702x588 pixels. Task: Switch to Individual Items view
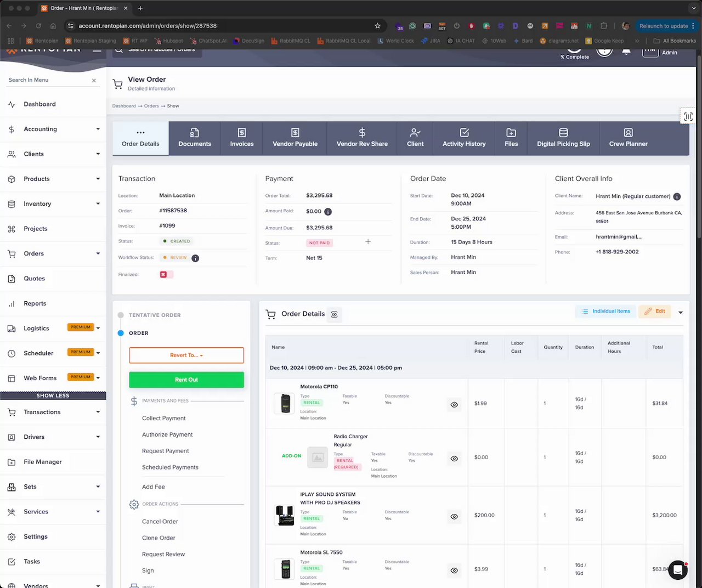pyautogui.click(x=605, y=312)
